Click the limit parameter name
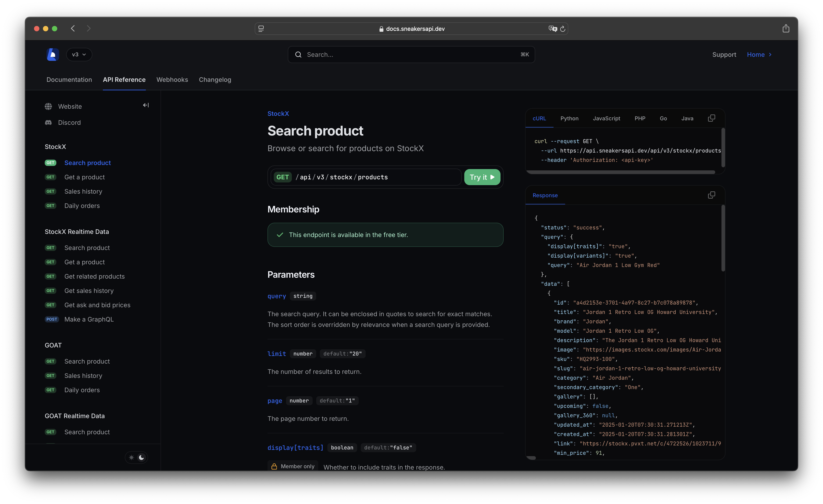This screenshot has width=823, height=504. (277, 354)
